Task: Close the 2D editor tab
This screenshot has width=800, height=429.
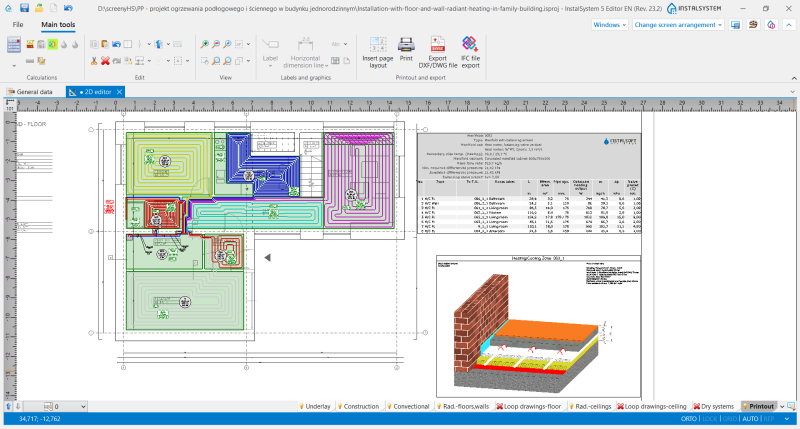Action: tap(119, 92)
